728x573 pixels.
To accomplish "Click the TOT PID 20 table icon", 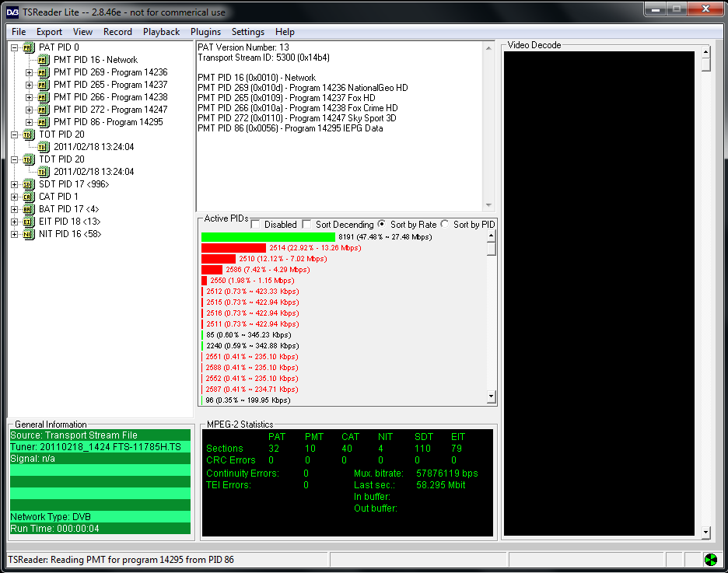I will [x=28, y=135].
